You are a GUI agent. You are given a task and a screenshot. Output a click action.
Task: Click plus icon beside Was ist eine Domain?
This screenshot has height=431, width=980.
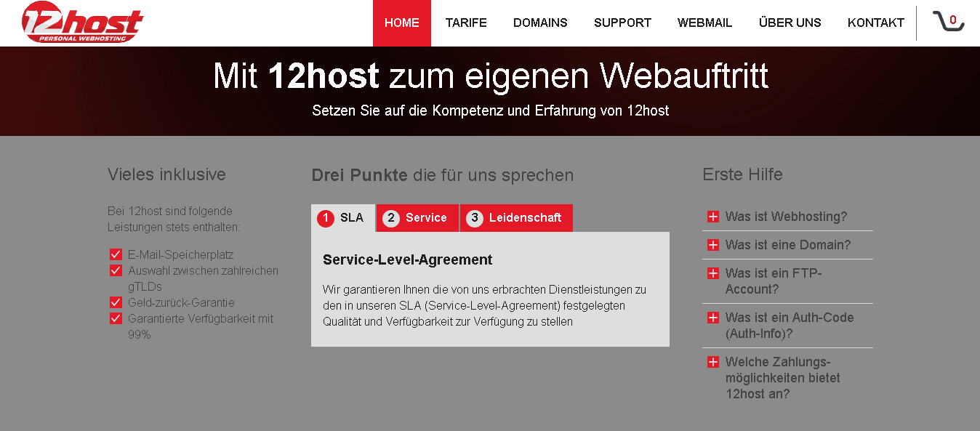(x=713, y=245)
